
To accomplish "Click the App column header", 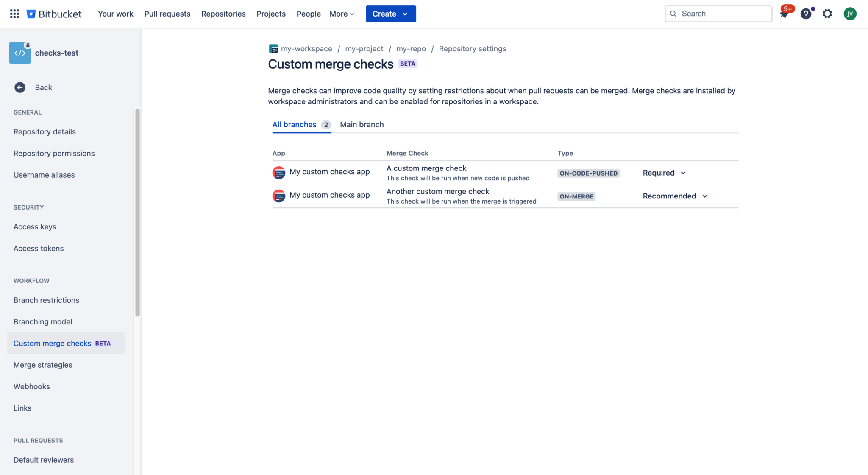I will tap(278, 153).
